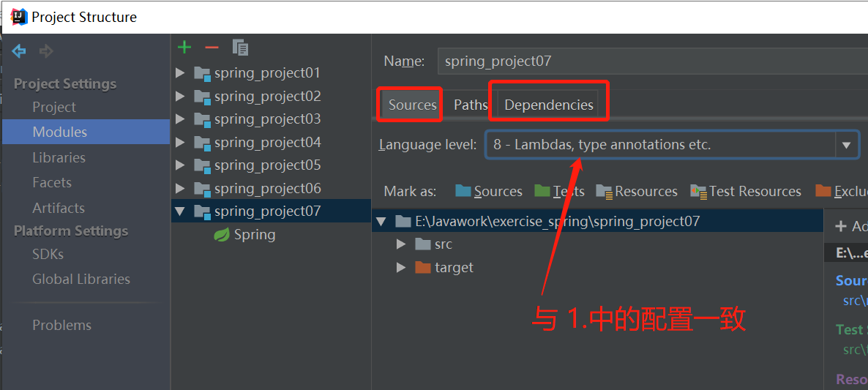Open the Libraries settings
The height and width of the screenshot is (390, 868).
pos(59,157)
